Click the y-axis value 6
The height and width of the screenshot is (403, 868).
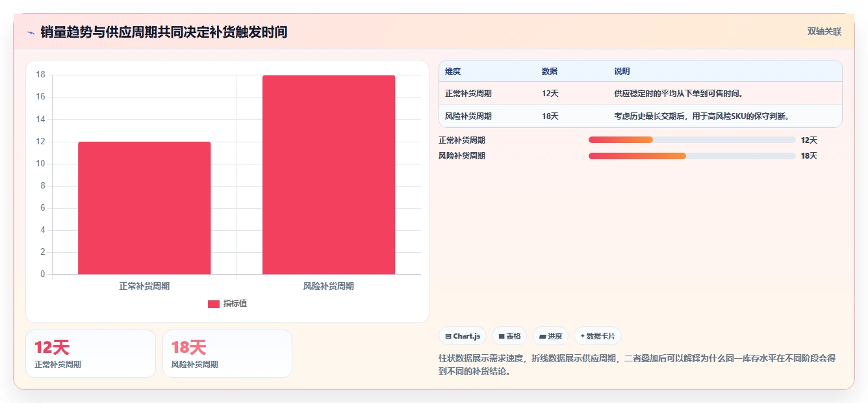pyautogui.click(x=42, y=208)
